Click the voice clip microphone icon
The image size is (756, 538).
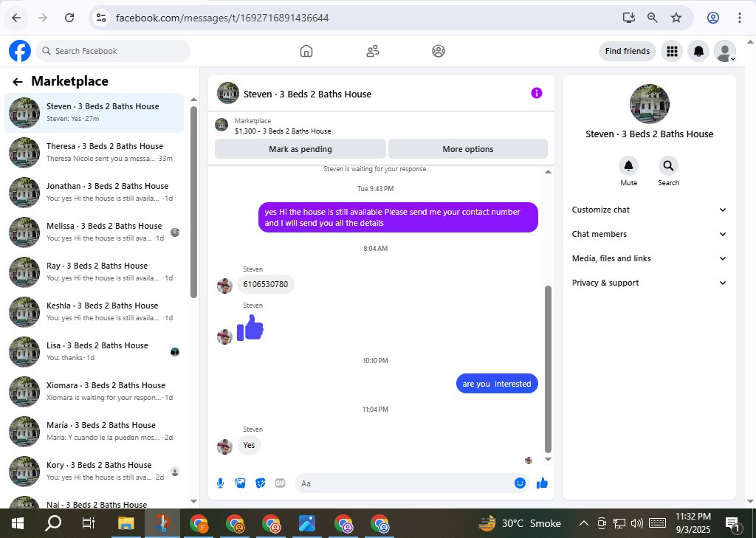pyautogui.click(x=220, y=483)
